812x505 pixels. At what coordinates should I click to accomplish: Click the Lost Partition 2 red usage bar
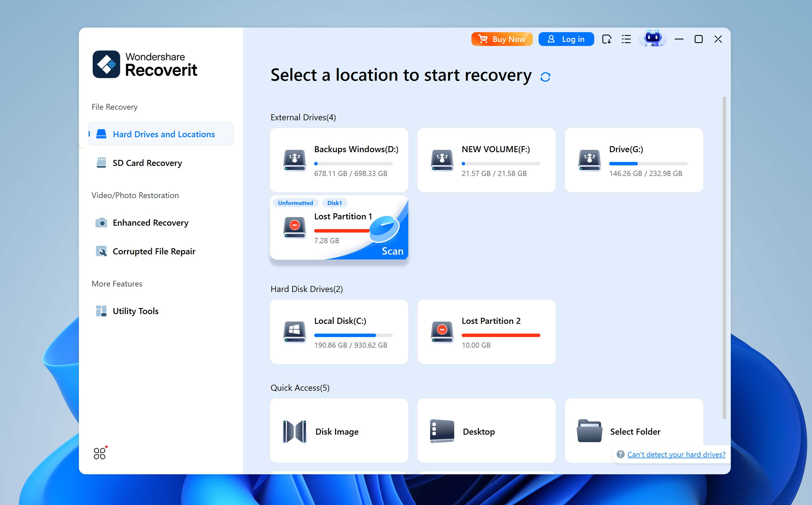tap(501, 335)
